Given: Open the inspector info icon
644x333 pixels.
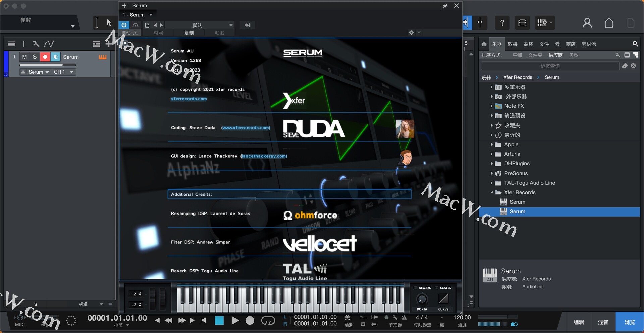Looking at the screenshot, I should pos(23,44).
